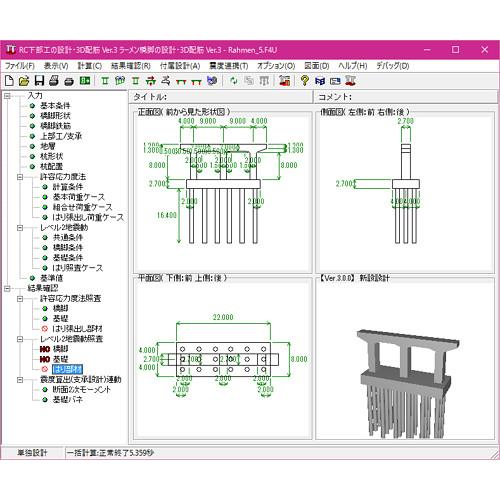This screenshot has width=500, height=500.
Task: Open はり照査ケース in the tree
Action: [x=78, y=268]
